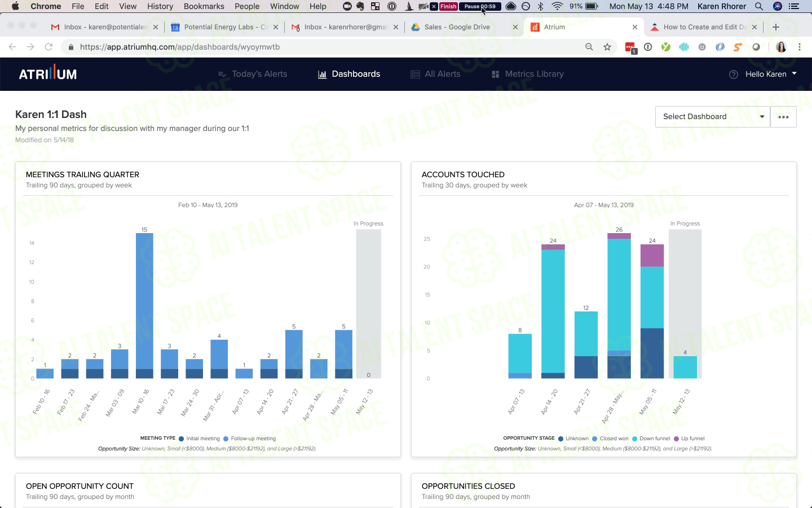Toggle Down funnel legend item
The height and width of the screenshot is (508, 812).
point(651,439)
